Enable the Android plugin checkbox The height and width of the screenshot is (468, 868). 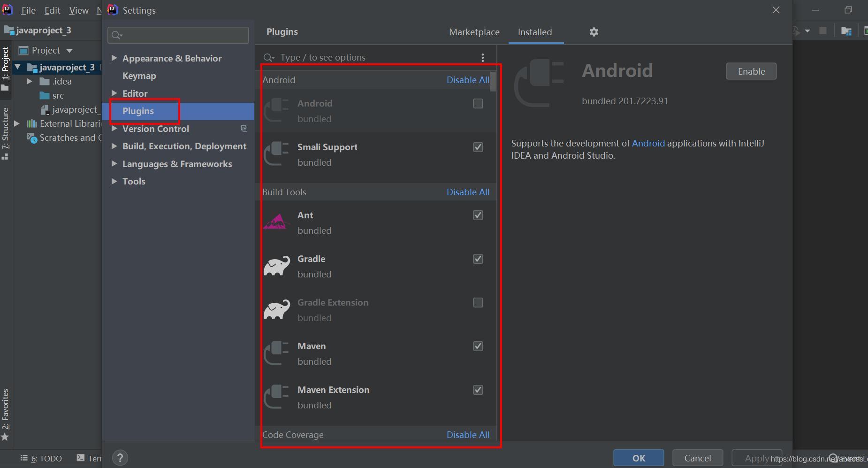click(x=478, y=103)
